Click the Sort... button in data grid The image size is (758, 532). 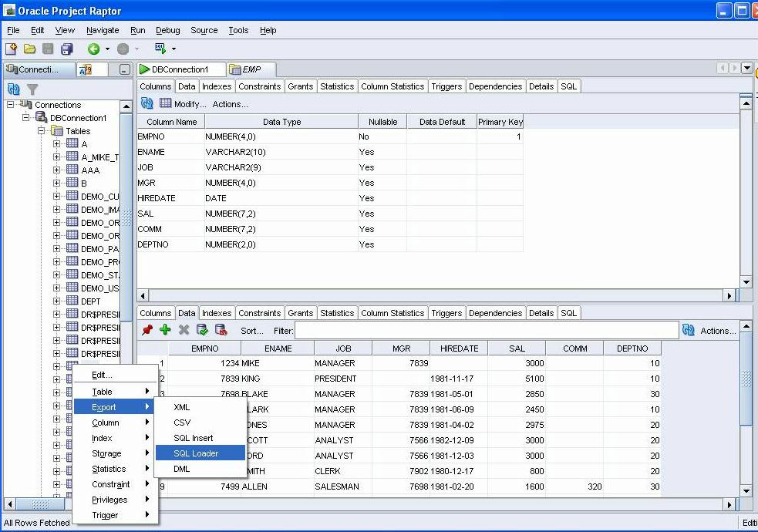(x=252, y=331)
